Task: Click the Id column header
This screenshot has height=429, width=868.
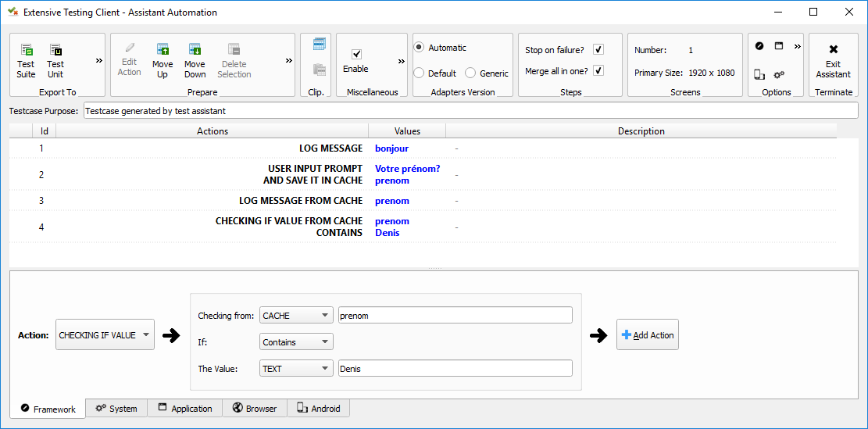Action: coord(45,131)
